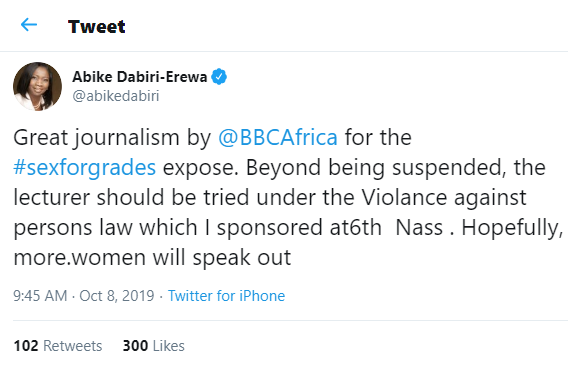Image resolution: width=568 pixels, height=368 pixels.
Task: Click the "more.women will speak out" line
Action: tap(152, 258)
